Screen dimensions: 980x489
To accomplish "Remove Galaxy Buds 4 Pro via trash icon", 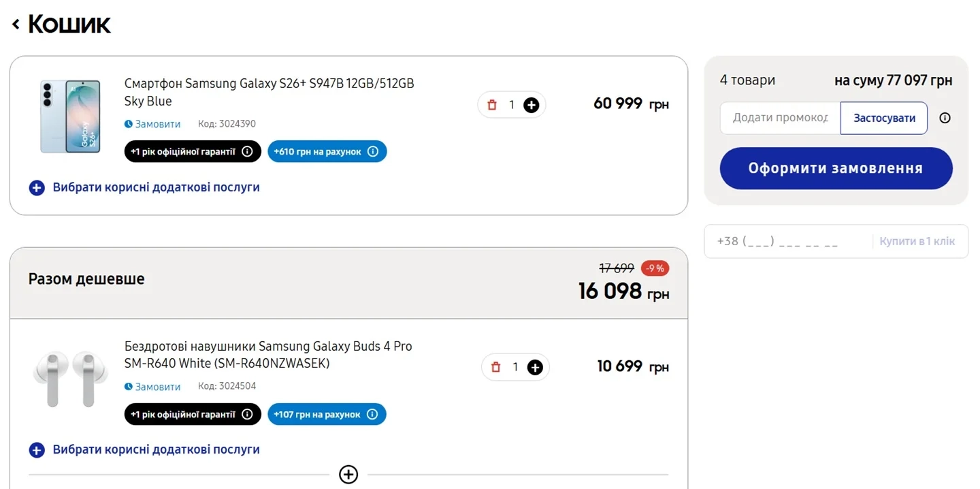I will (495, 367).
